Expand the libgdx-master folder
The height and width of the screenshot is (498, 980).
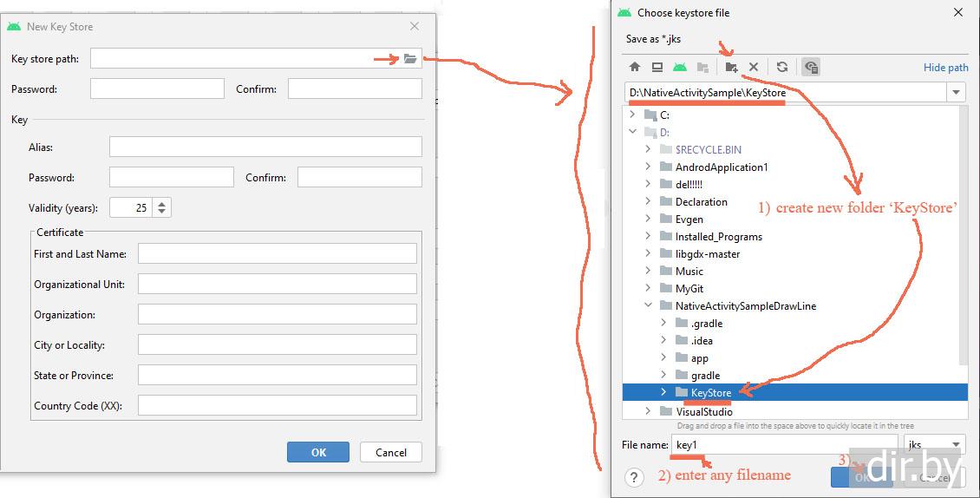(648, 254)
